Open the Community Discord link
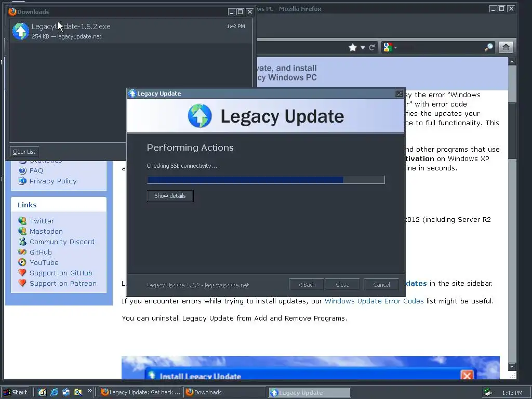 (62, 242)
